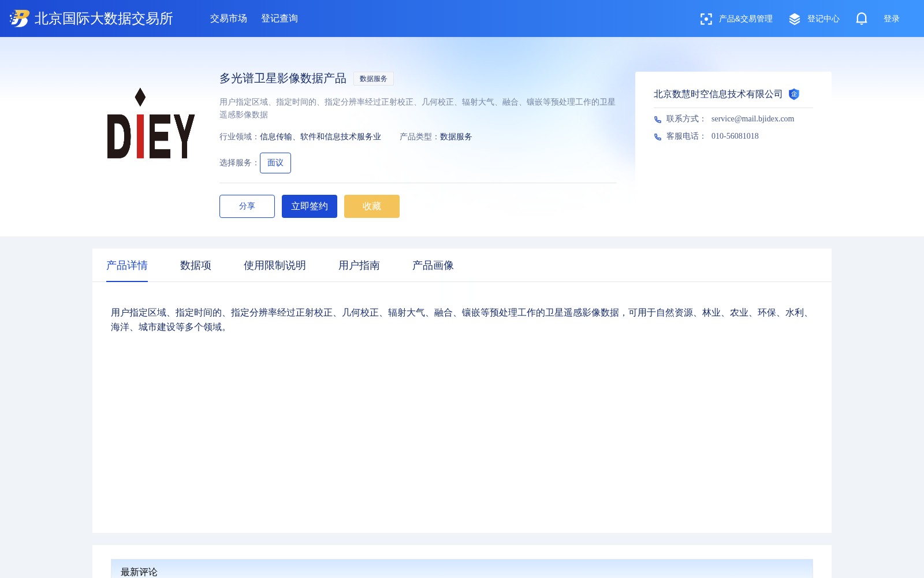The width and height of the screenshot is (924, 578).
Task: Click the 数据服务 tag next to the title
Action: coord(374,79)
